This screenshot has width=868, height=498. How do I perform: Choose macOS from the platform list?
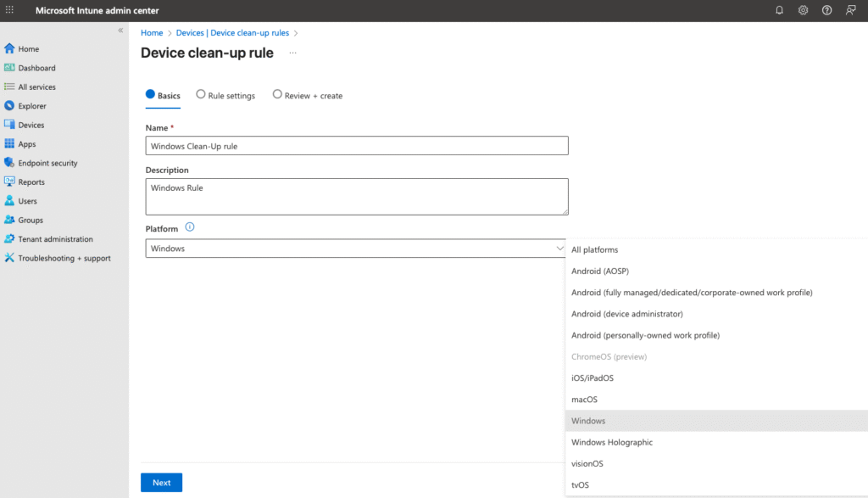pos(584,400)
